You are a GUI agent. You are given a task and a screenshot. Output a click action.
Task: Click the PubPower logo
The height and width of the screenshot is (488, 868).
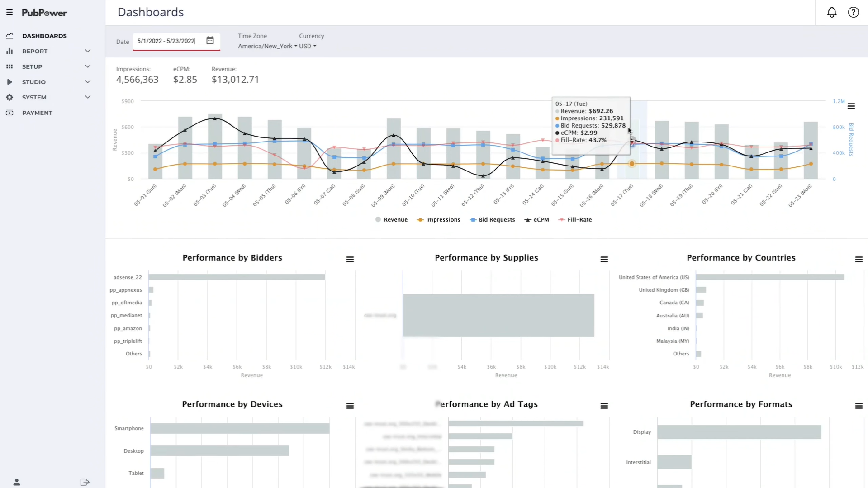(x=44, y=13)
